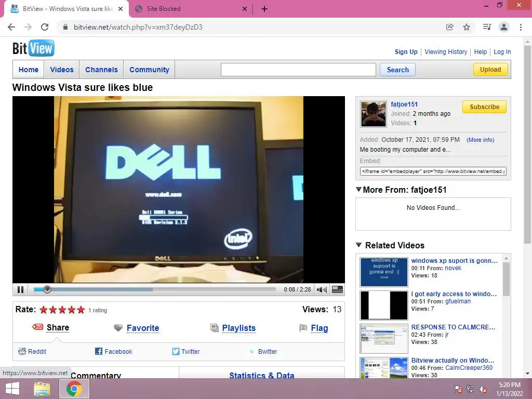Open the Action Center flag tray icon
Viewport: 532px width, 399px height.
pyautogui.click(x=458, y=389)
